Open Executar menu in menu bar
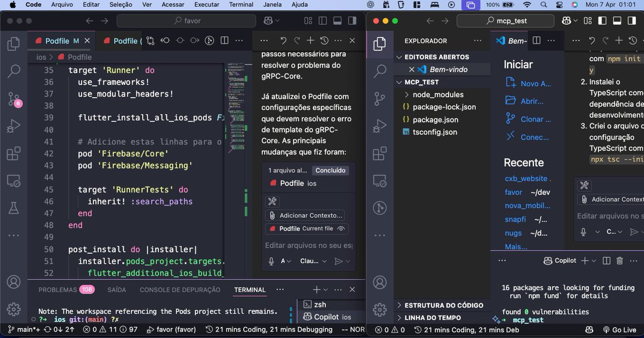This screenshot has width=644, height=338. coord(207,5)
